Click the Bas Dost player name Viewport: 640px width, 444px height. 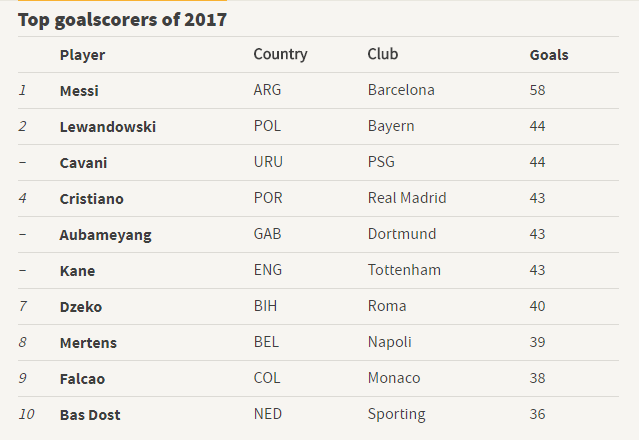click(90, 415)
